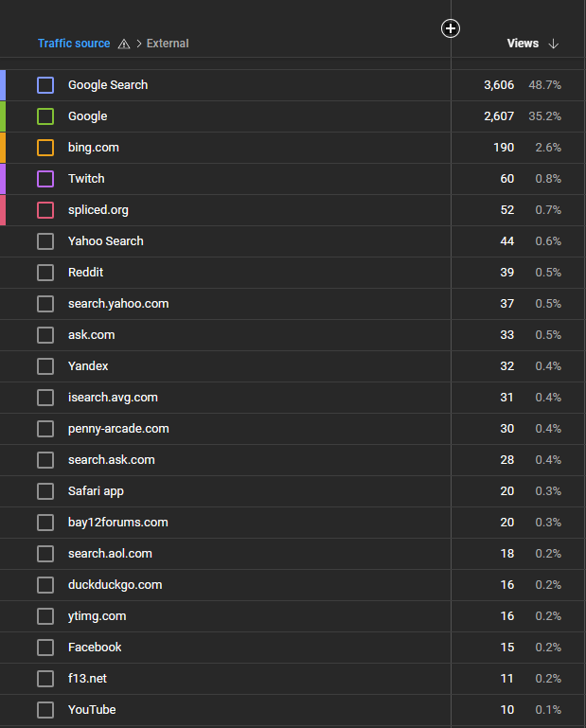This screenshot has width=586, height=728.
Task: Click the Facebook row label
Action: pyautogui.click(x=95, y=648)
